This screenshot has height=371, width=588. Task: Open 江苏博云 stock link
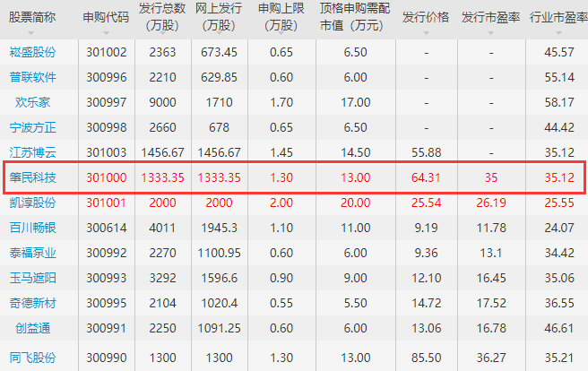tap(33, 152)
